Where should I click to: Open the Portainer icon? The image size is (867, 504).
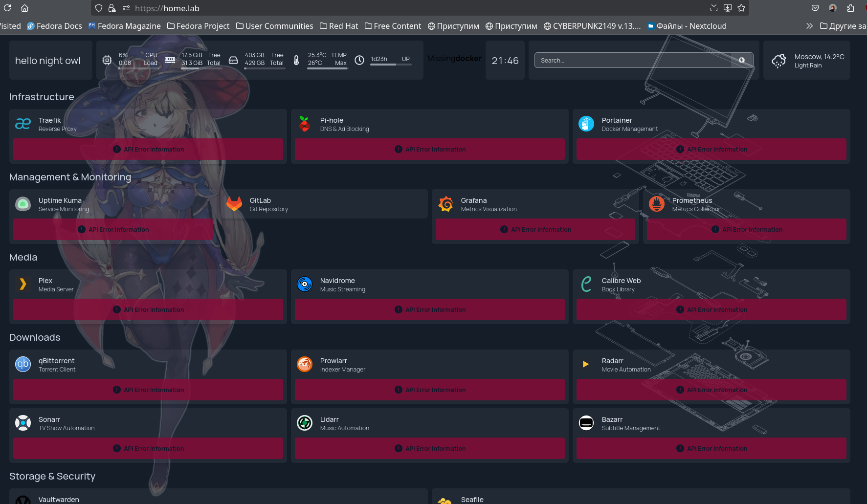[x=586, y=124]
